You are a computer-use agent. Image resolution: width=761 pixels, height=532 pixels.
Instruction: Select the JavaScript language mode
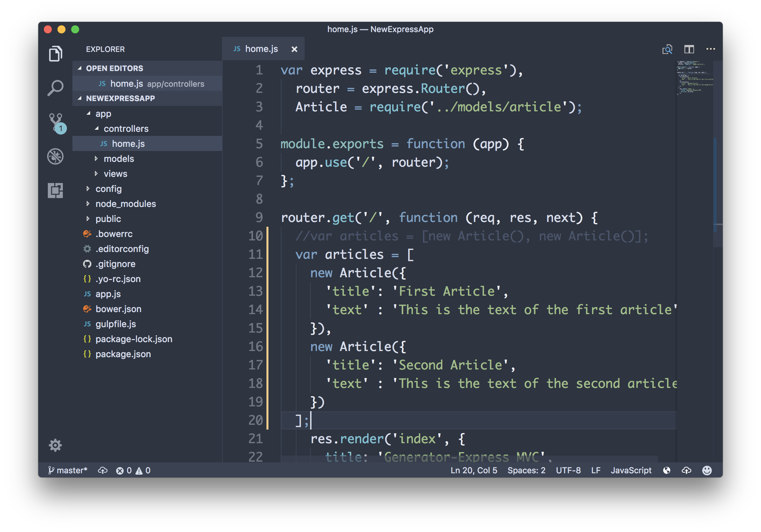point(631,470)
